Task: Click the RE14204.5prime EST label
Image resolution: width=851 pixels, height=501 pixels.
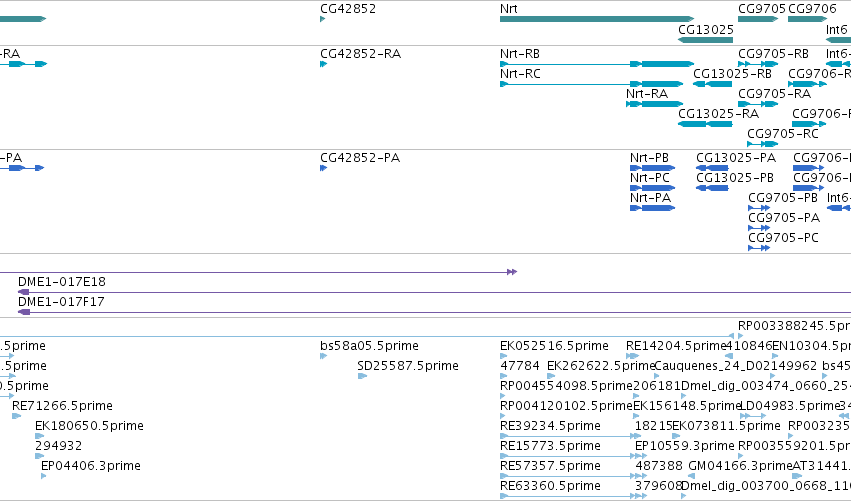Action: point(676,346)
